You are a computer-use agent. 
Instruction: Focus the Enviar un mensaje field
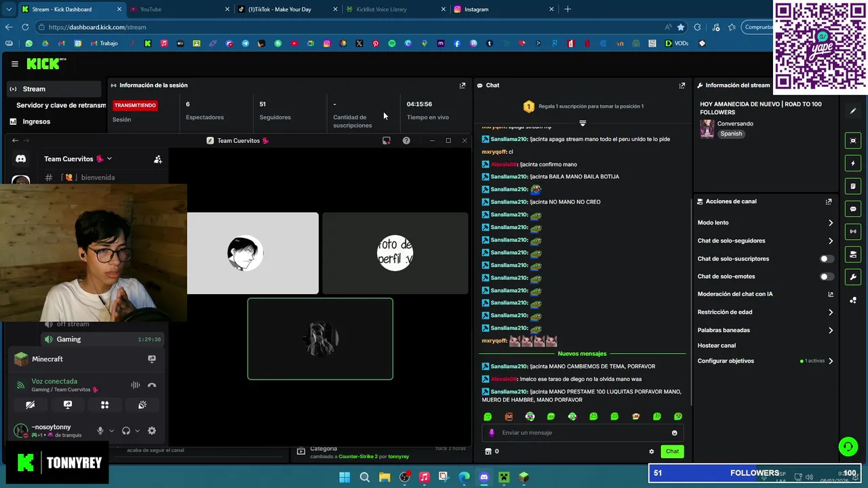(584, 432)
